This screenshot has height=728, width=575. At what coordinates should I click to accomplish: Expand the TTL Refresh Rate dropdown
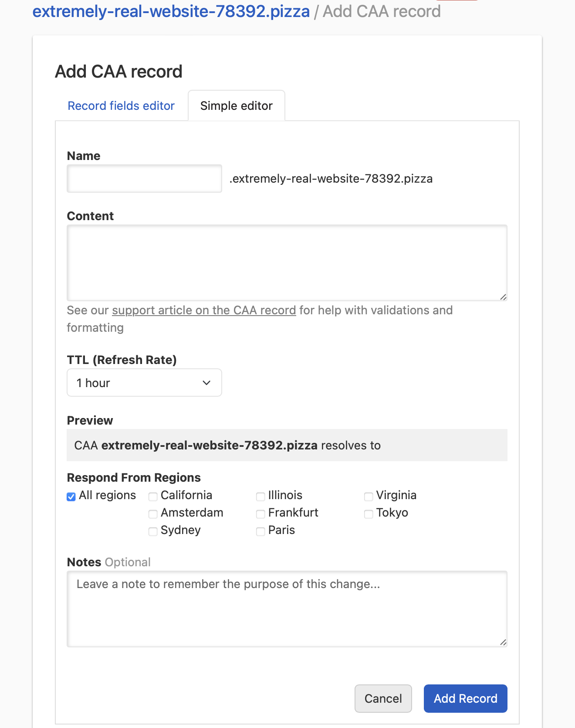[x=144, y=383]
